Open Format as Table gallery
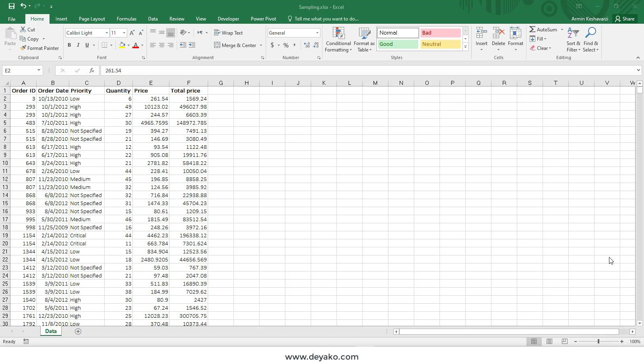The width and height of the screenshot is (644, 362). (x=364, y=40)
